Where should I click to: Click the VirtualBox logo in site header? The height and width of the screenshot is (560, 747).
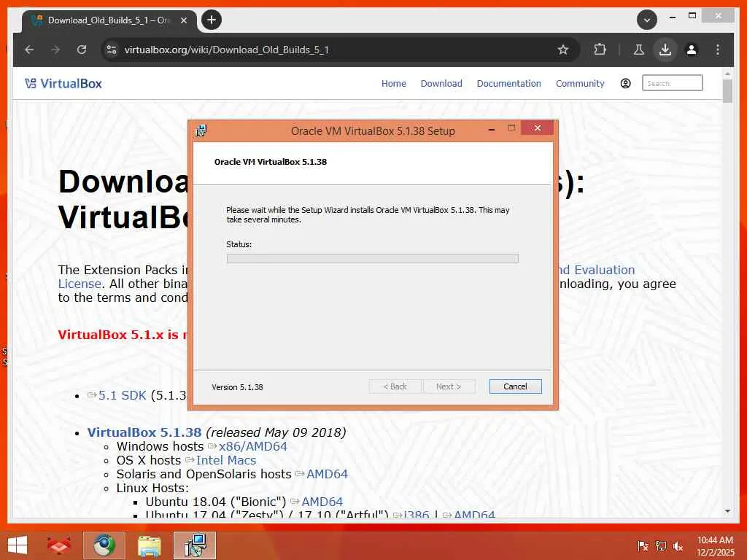pos(63,83)
